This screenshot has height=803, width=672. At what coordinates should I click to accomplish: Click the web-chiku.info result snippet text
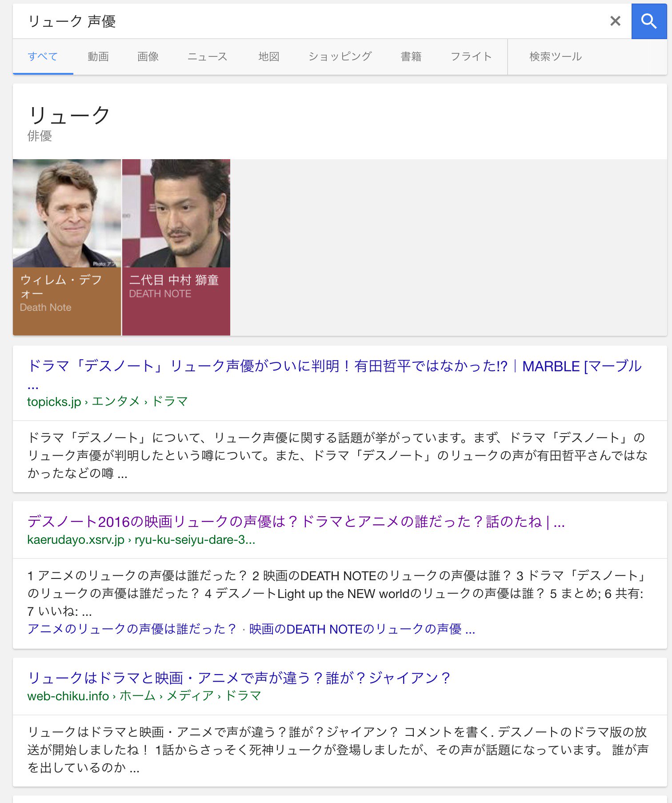click(x=338, y=750)
